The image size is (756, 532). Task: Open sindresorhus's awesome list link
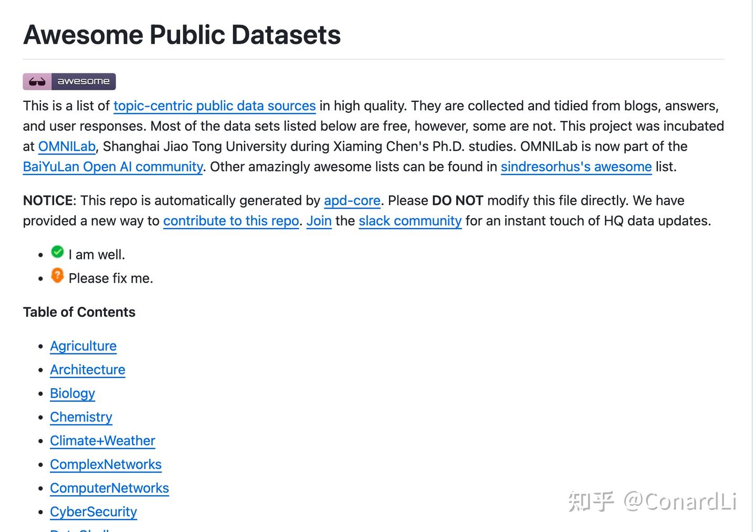click(576, 167)
